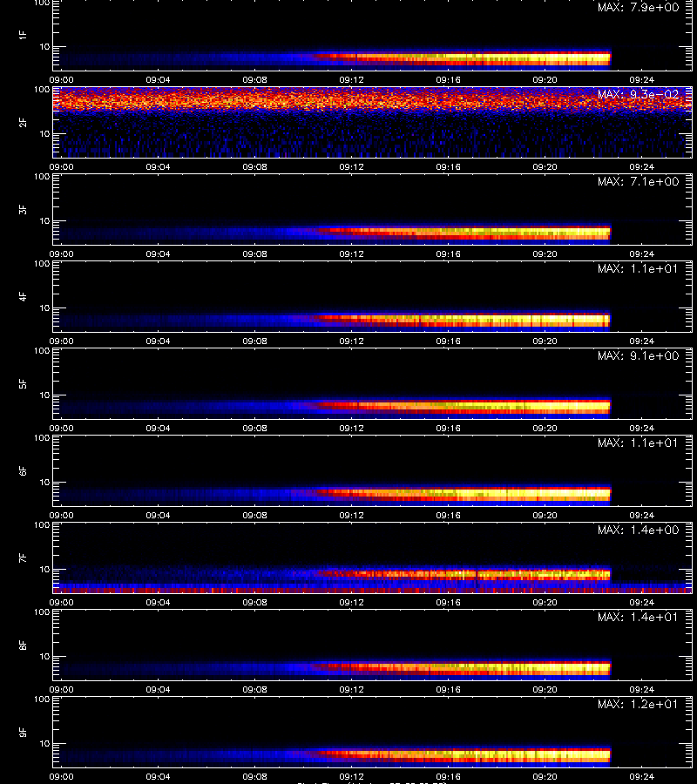Click the 09:04 time label below panel 5F

point(158,428)
